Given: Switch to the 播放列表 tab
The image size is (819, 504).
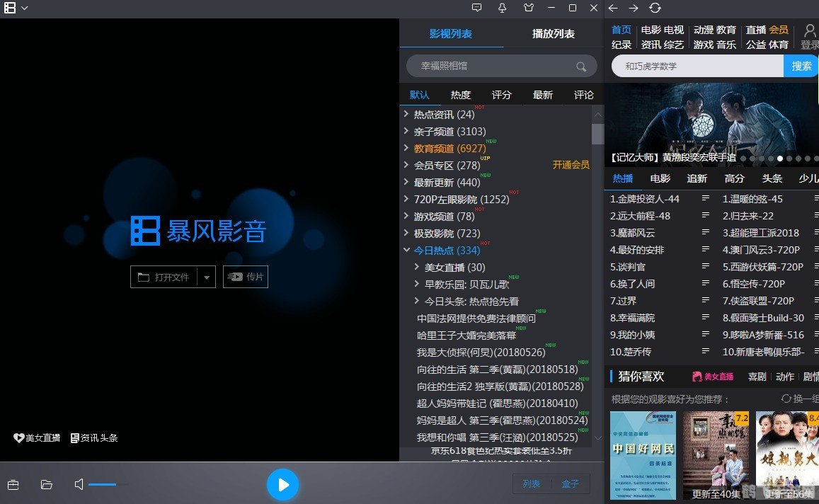Looking at the screenshot, I should click(553, 33).
